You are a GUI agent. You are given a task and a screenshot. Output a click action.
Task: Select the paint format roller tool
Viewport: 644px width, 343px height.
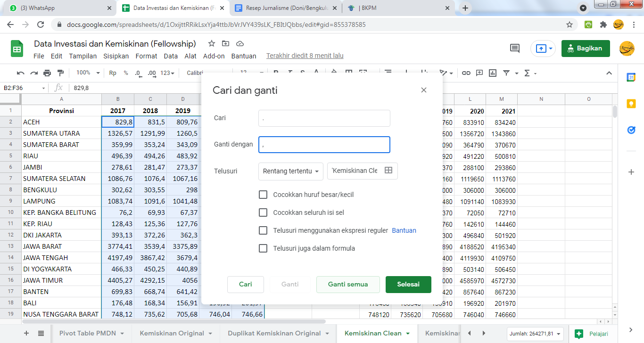(x=60, y=73)
